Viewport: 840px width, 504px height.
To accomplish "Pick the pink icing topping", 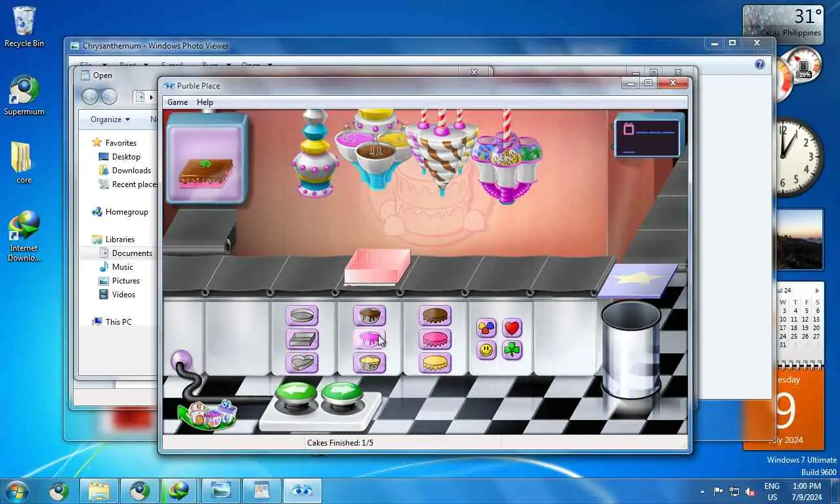I will tap(435, 339).
